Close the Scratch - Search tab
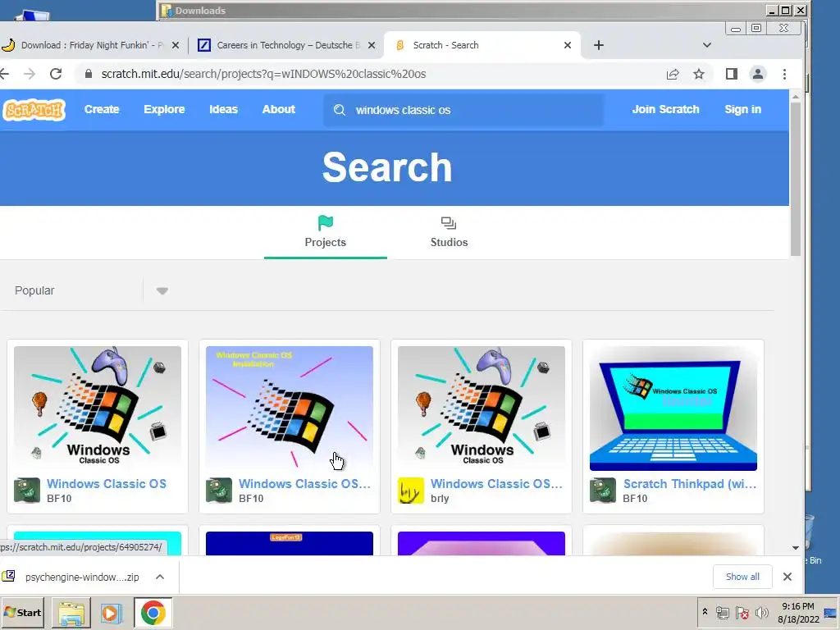Viewport: 840px width, 630px height. [568, 46]
